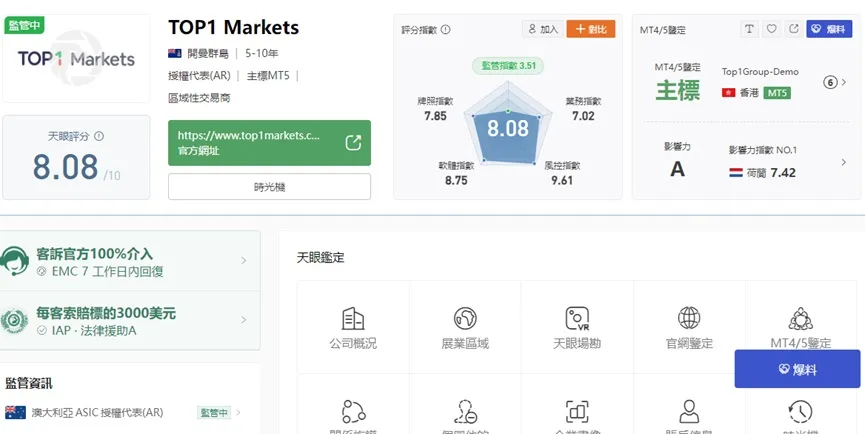Viewport: 865px width, 434px height.
Task: Click the 監管指數 3.51 label
Action: [x=508, y=66]
